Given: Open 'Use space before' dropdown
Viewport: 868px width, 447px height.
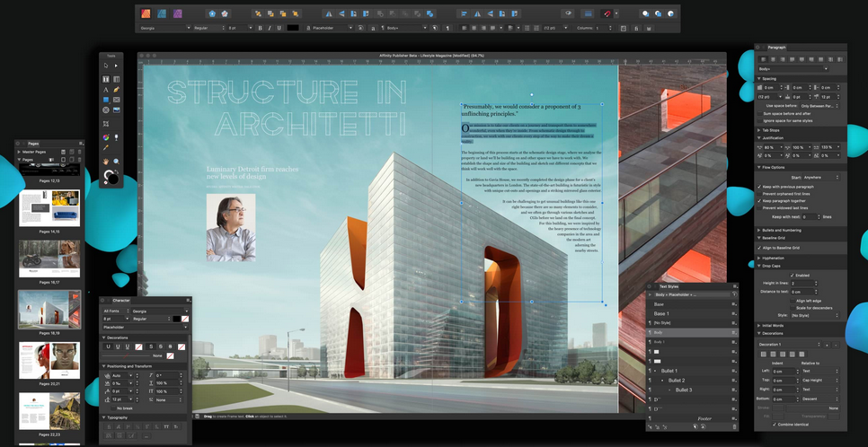Looking at the screenshot, I should tap(819, 106).
